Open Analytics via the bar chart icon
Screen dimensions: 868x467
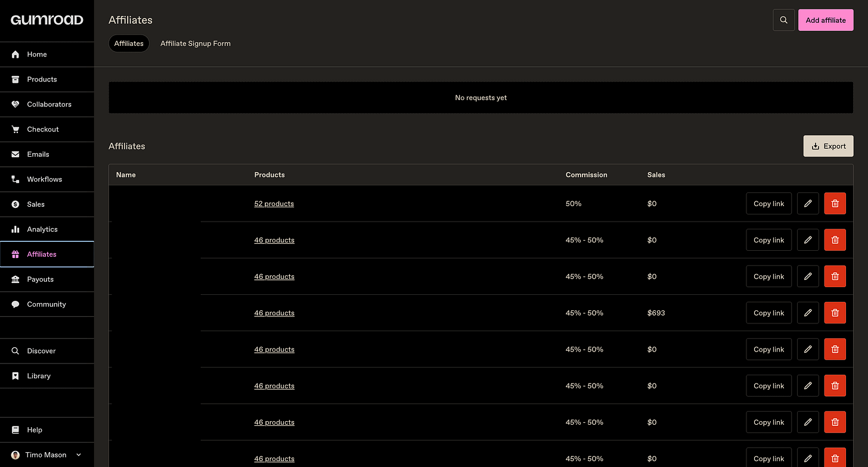pyautogui.click(x=15, y=229)
